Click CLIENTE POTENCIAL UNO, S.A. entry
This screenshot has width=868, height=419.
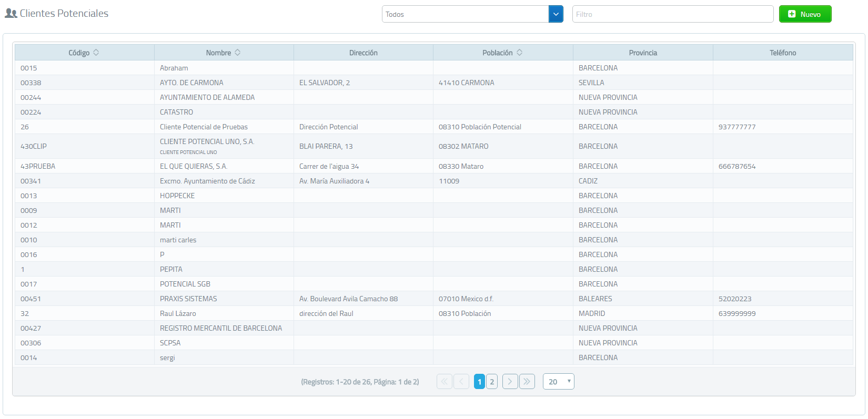point(207,141)
